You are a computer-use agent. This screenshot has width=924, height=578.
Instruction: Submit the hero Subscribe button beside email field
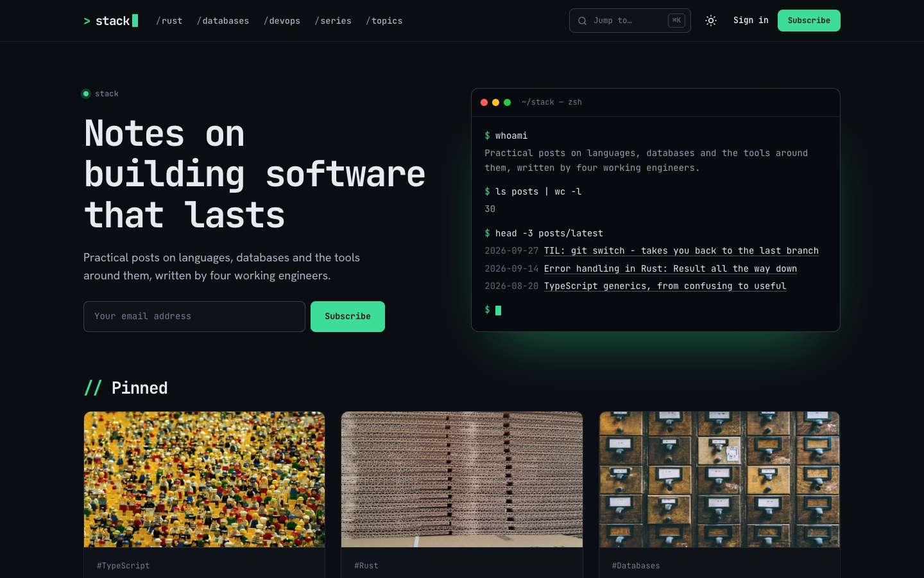pyautogui.click(x=348, y=317)
